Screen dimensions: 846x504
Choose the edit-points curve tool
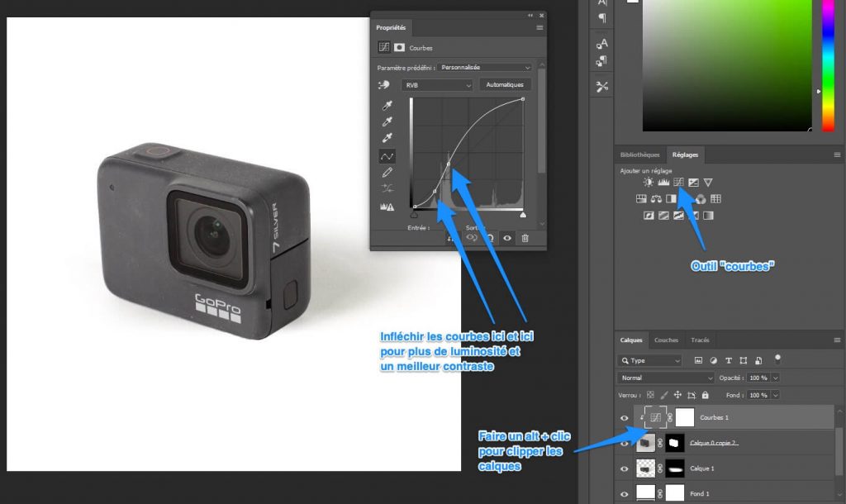point(387,156)
